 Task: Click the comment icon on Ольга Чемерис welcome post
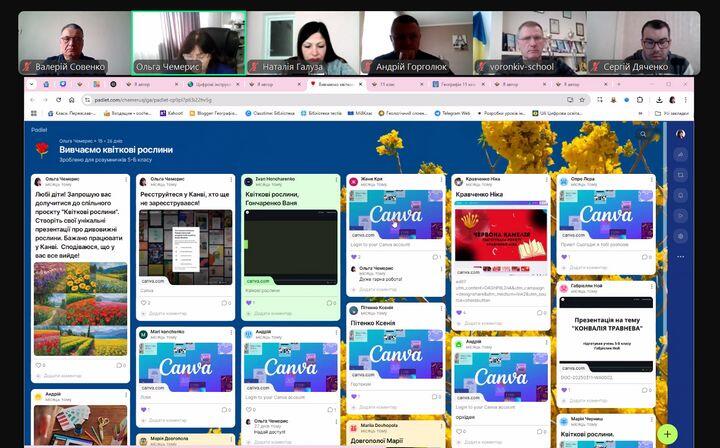tap(118, 365)
